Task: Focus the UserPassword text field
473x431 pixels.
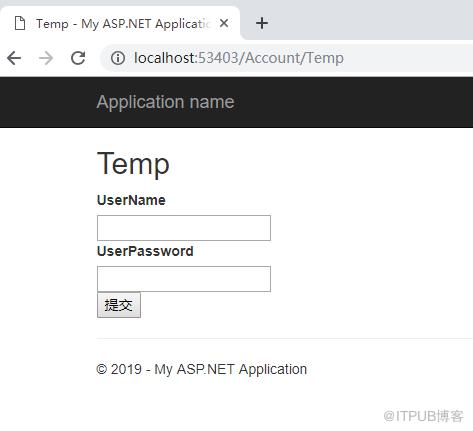Action: coord(184,279)
